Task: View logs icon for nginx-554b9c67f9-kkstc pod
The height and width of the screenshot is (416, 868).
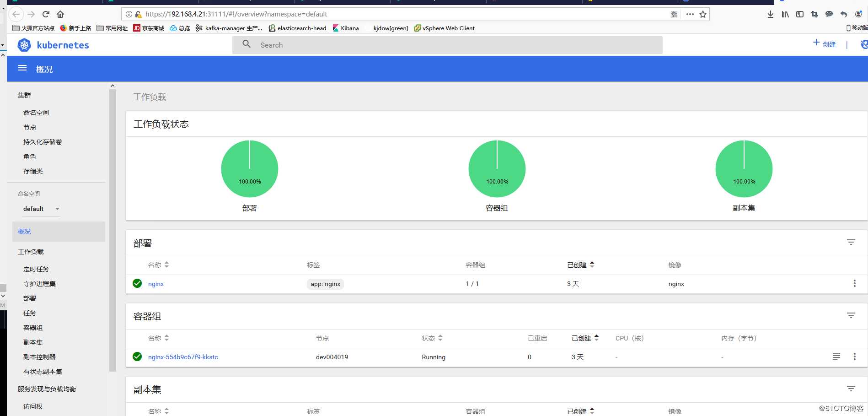Action: click(836, 357)
